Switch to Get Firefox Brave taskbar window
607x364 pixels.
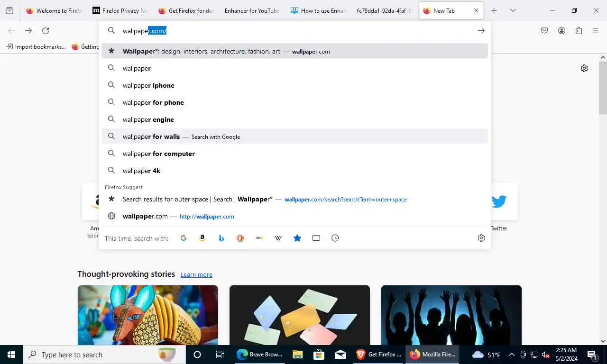tap(378, 355)
